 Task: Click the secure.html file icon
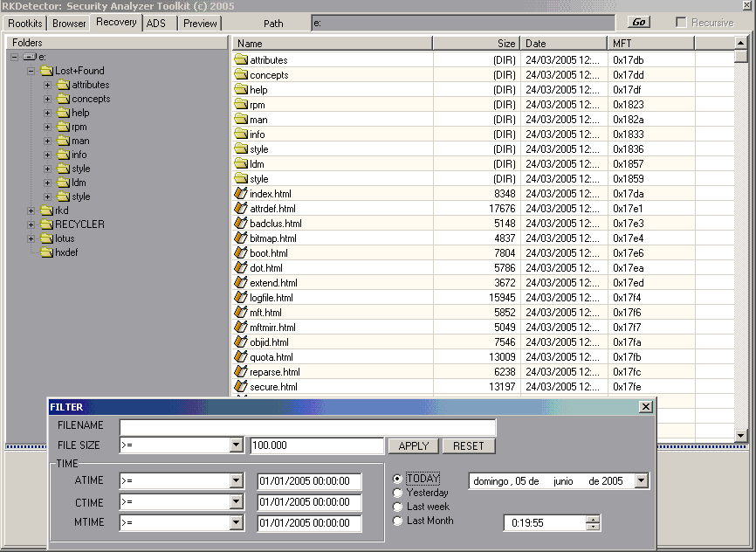241,387
